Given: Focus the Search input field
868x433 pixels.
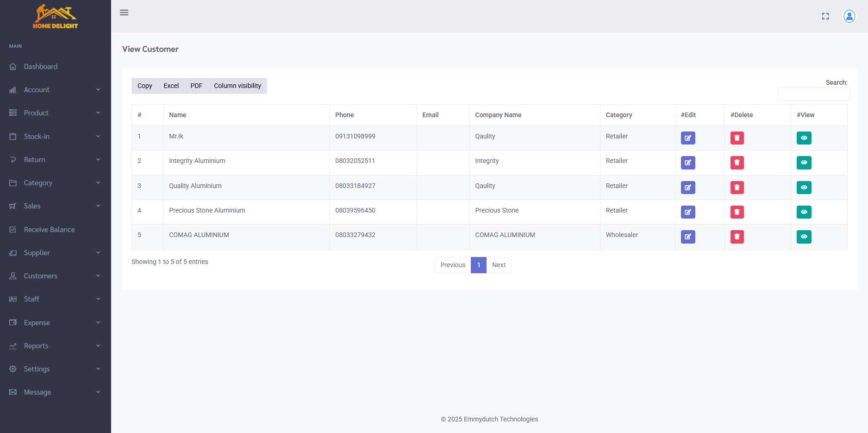Looking at the screenshot, I should click(x=814, y=94).
